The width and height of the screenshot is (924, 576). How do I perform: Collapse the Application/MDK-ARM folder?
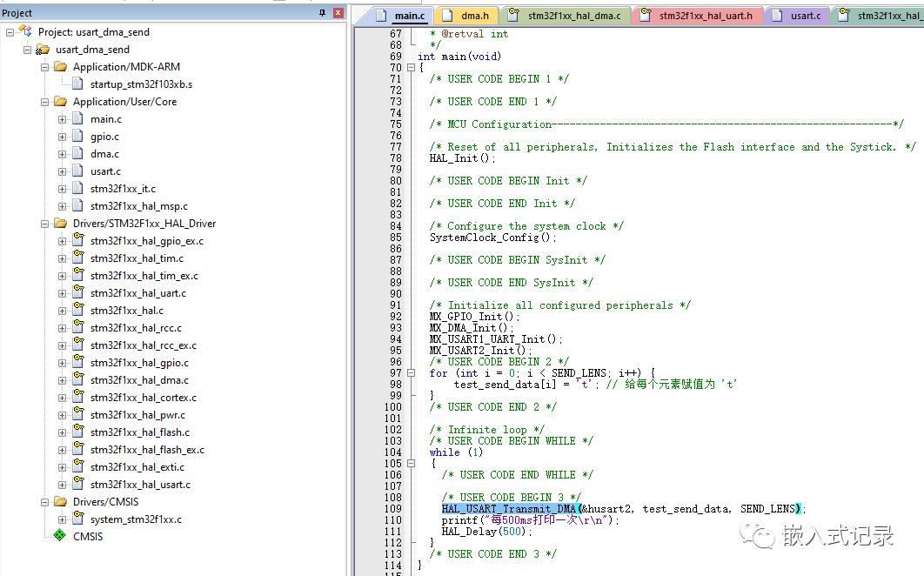[44, 67]
